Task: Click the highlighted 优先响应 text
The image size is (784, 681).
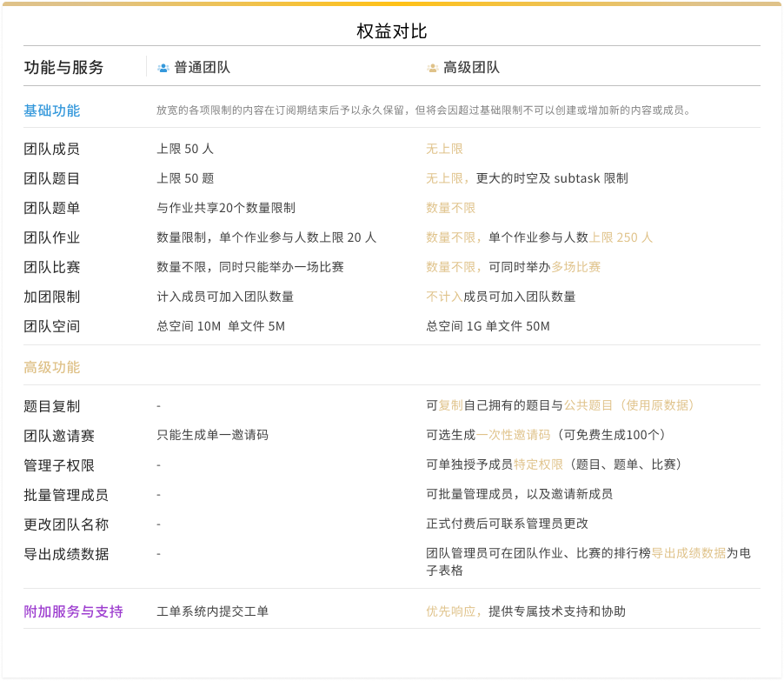Action: click(x=450, y=611)
